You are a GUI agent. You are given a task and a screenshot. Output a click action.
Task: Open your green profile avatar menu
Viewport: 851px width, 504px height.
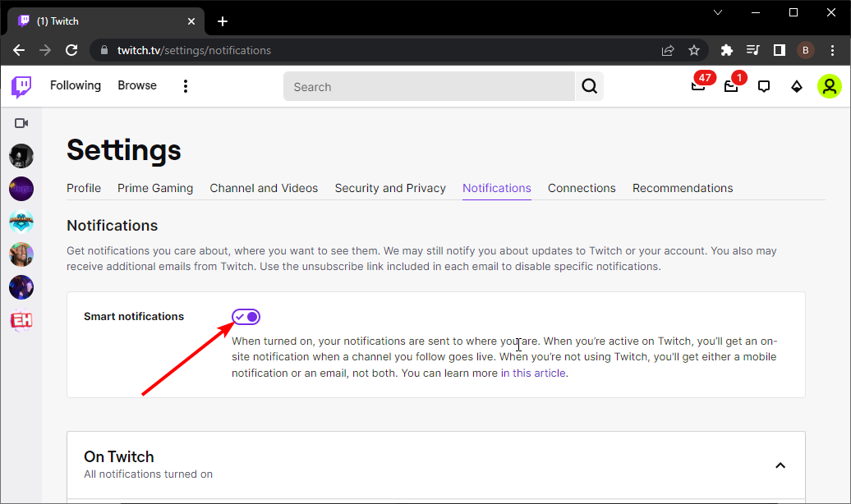click(x=829, y=85)
